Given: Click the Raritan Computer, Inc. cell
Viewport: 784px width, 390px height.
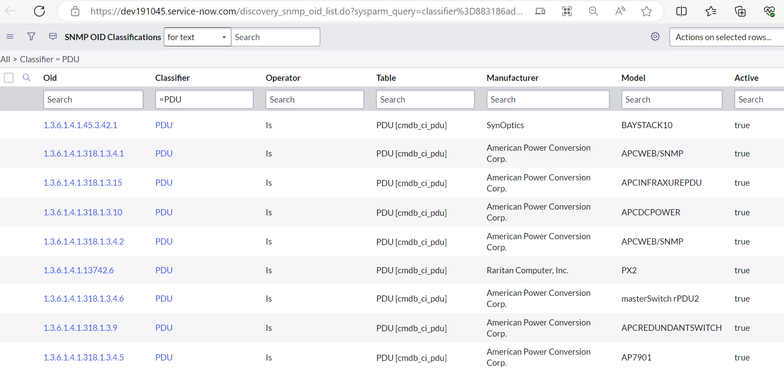Looking at the screenshot, I should (527, 270).
